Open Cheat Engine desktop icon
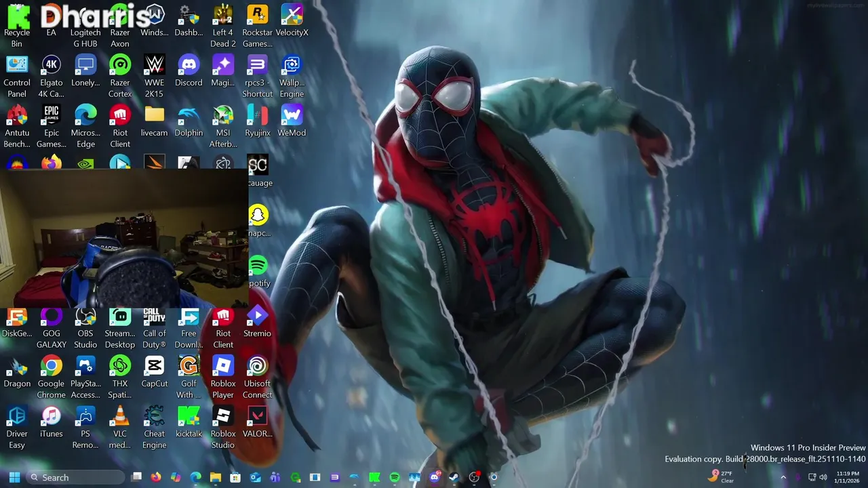 [x=154, y=427]
